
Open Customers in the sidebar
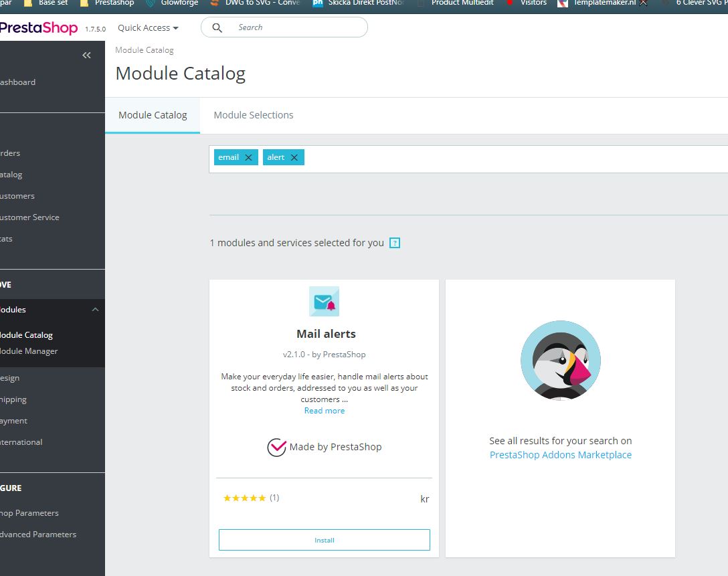17,196
